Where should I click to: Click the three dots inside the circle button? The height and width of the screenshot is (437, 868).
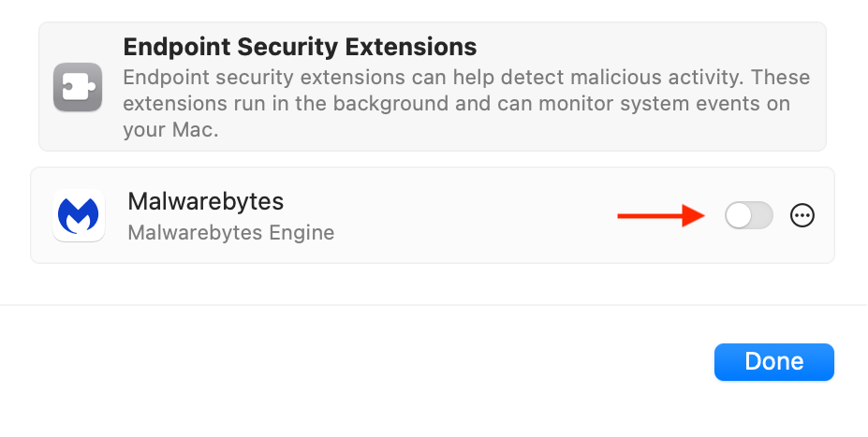coord(802,216)
